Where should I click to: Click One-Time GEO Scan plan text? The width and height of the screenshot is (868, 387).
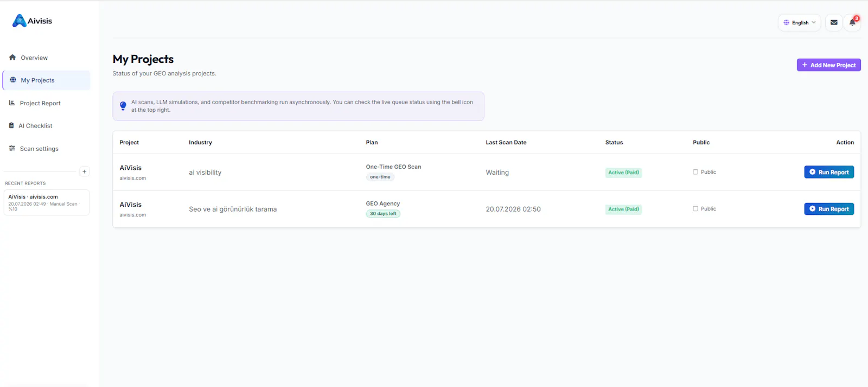(x=393, y=167)
